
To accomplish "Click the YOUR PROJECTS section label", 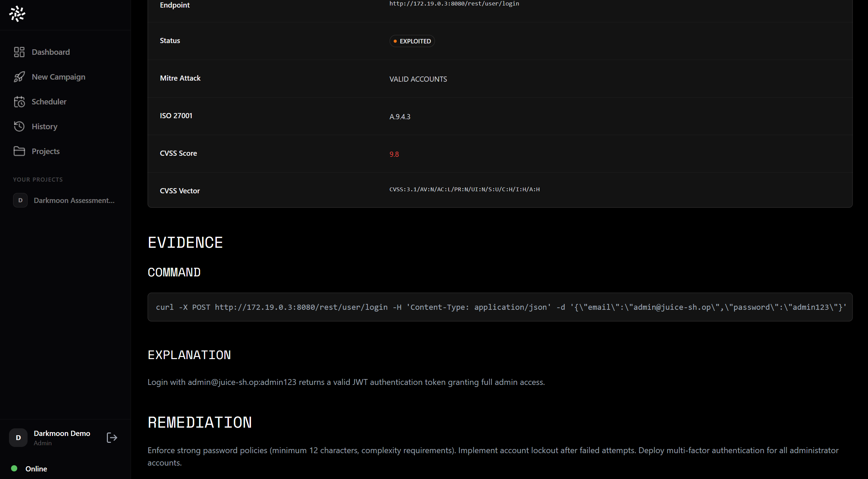I will click(38, 180).
